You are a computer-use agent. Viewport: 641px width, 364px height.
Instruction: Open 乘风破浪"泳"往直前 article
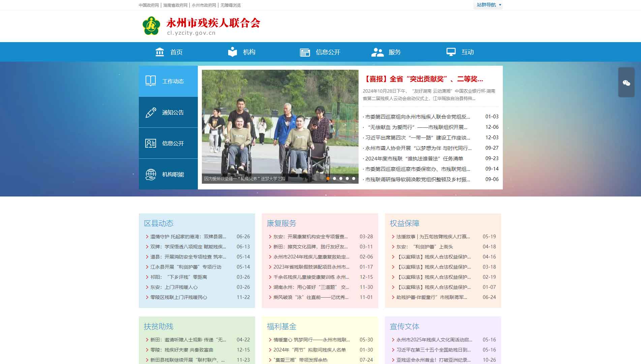(x=311, y=297)
